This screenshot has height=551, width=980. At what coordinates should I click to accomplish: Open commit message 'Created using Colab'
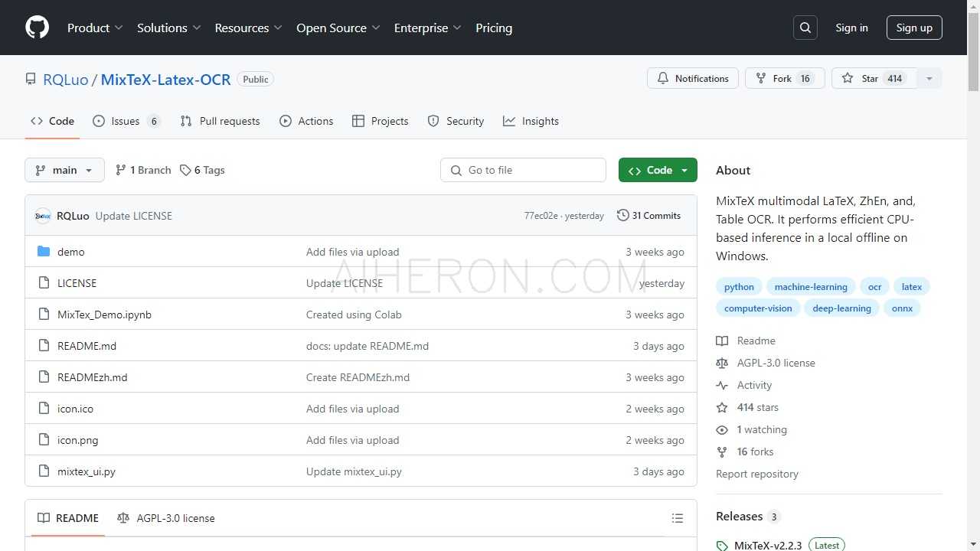(x=354, y=315)
